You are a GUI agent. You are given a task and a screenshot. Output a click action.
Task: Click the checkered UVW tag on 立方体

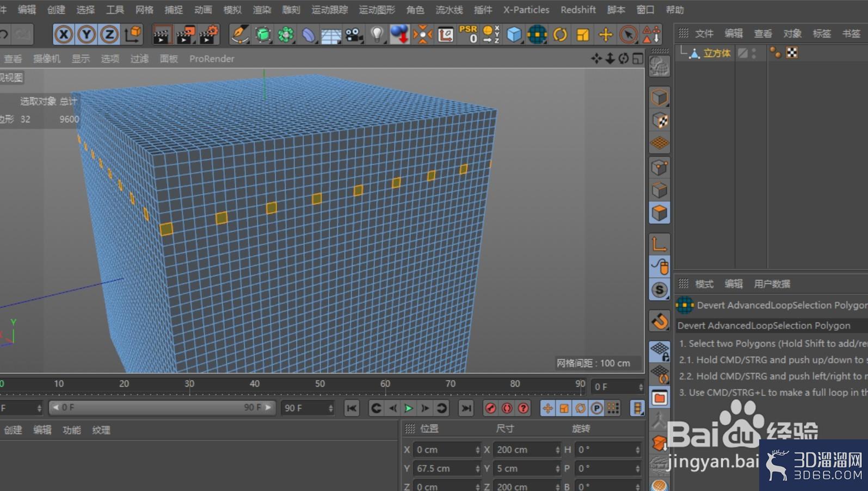792,53
